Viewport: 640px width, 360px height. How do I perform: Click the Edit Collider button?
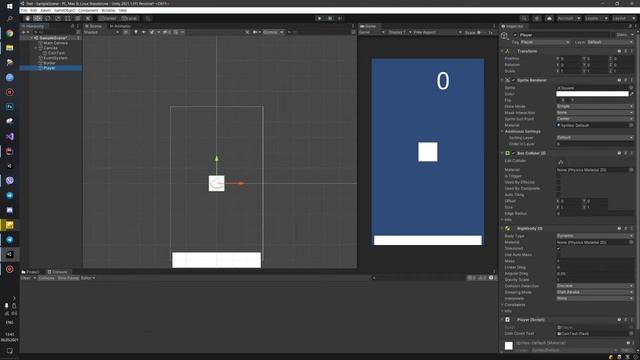tap(561, 162)
